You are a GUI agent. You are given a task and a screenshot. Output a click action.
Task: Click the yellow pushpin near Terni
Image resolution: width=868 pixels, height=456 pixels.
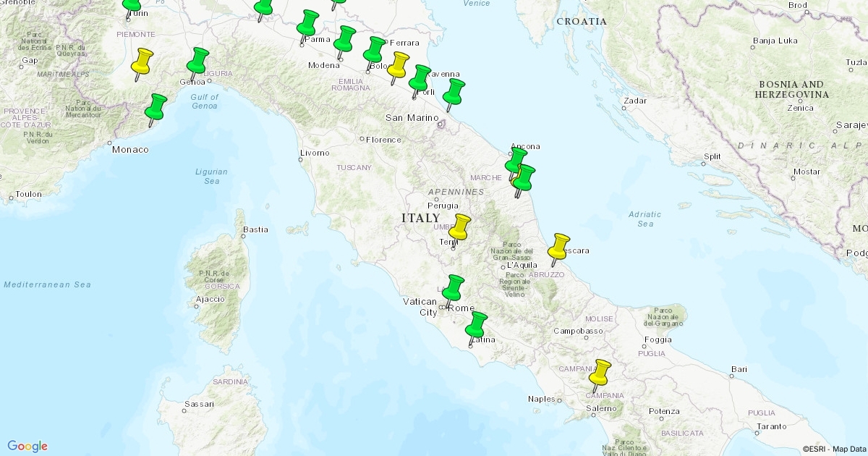pos(460,227)
